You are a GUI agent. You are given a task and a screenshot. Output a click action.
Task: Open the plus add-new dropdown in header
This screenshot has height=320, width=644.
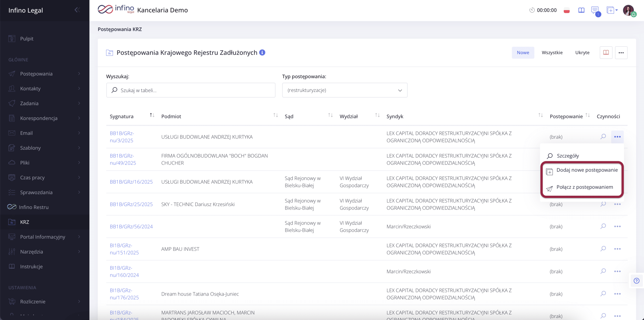point(612,10)
